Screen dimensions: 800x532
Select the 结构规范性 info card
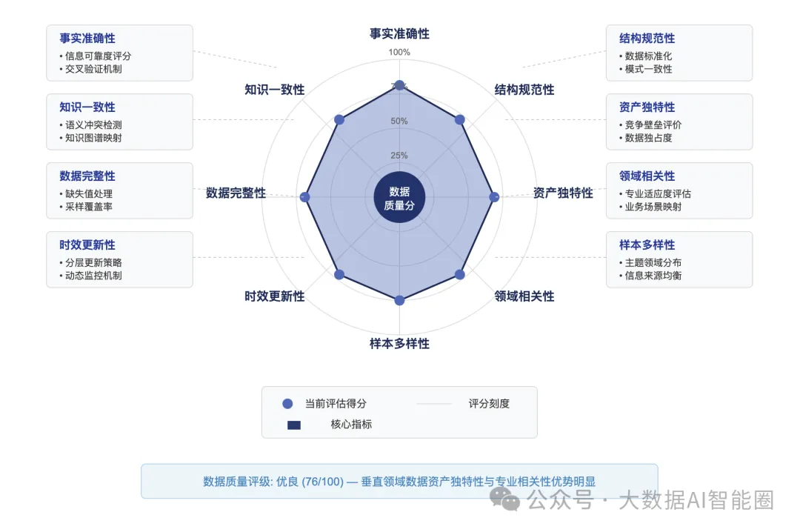pyautogui.click(x=679, y=53)
